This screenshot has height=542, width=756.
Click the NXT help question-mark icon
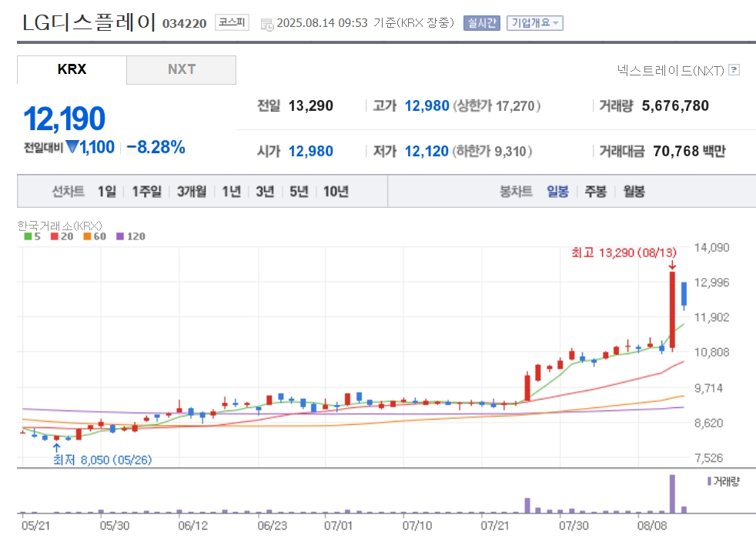[734, 70]
